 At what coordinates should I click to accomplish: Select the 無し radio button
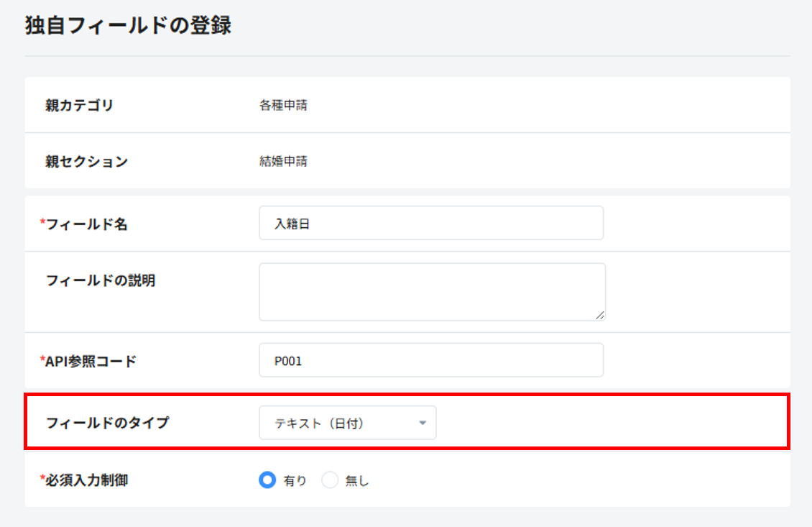point(330,481)
